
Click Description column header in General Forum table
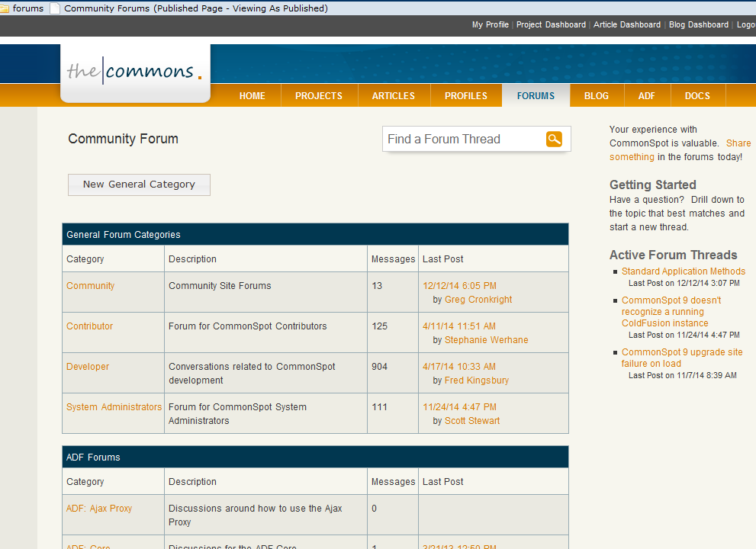click(192, 259)
